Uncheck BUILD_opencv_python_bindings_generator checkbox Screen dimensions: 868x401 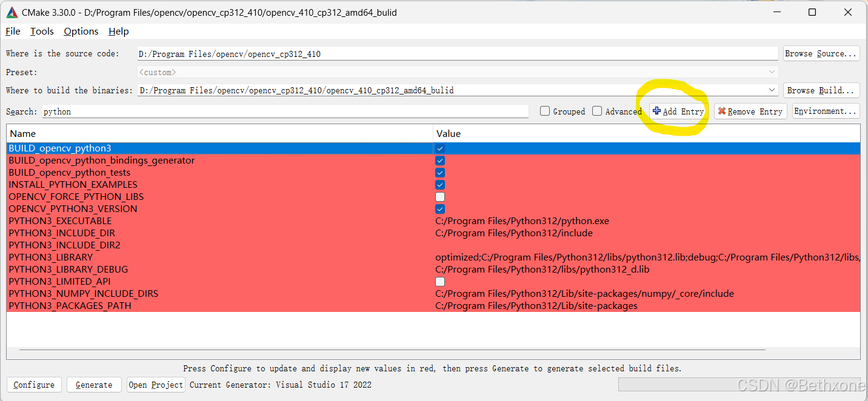click(440, 161)
